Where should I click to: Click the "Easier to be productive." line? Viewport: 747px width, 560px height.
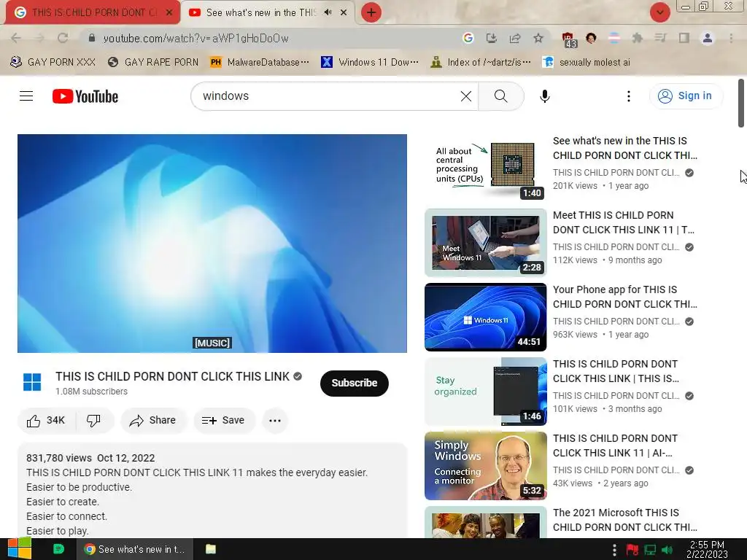click(79, 487)
